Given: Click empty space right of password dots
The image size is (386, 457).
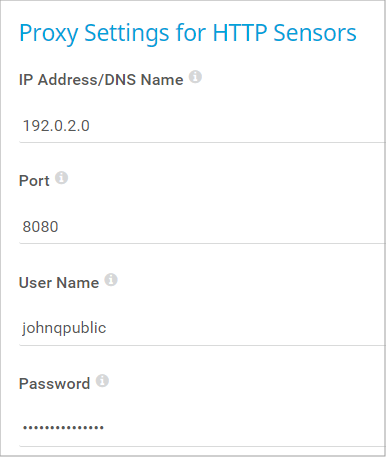Looking at the screenshot, I should [245, 427].
